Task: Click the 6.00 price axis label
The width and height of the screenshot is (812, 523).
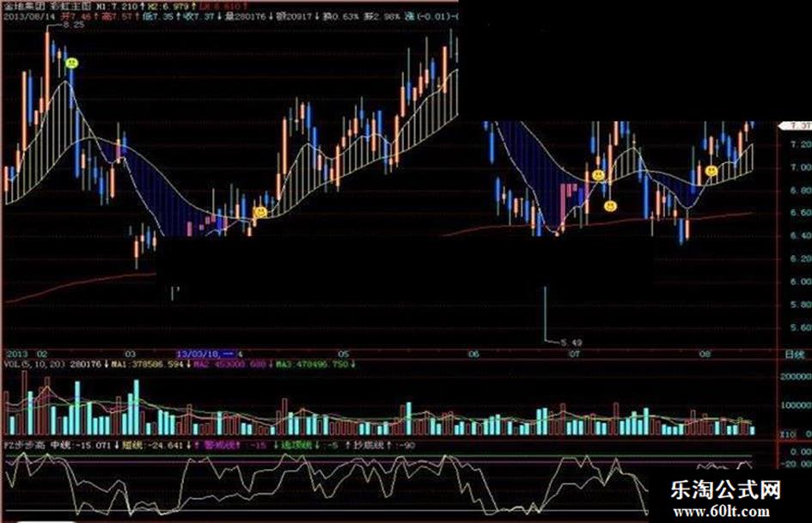Action: (801, 282)
